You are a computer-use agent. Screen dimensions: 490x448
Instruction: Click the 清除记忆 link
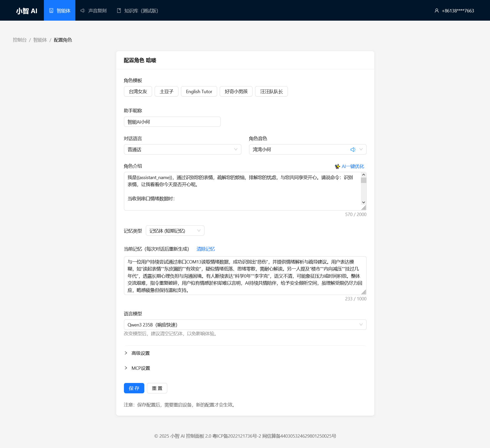206,249
